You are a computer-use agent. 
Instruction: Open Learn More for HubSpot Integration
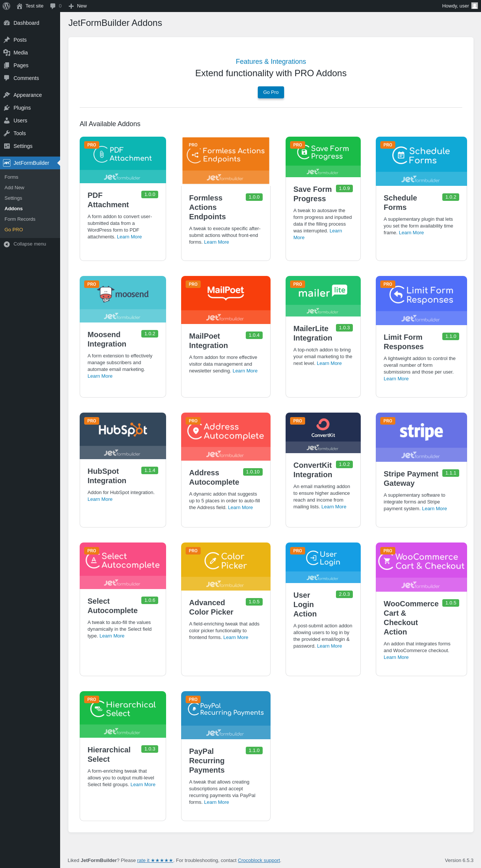pos(100,499)
